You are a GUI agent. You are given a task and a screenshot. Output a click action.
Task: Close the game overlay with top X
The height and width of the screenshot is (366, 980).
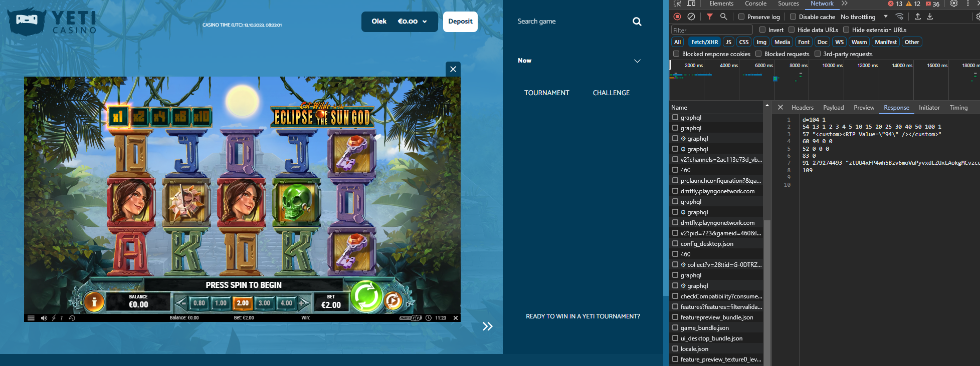453,69
